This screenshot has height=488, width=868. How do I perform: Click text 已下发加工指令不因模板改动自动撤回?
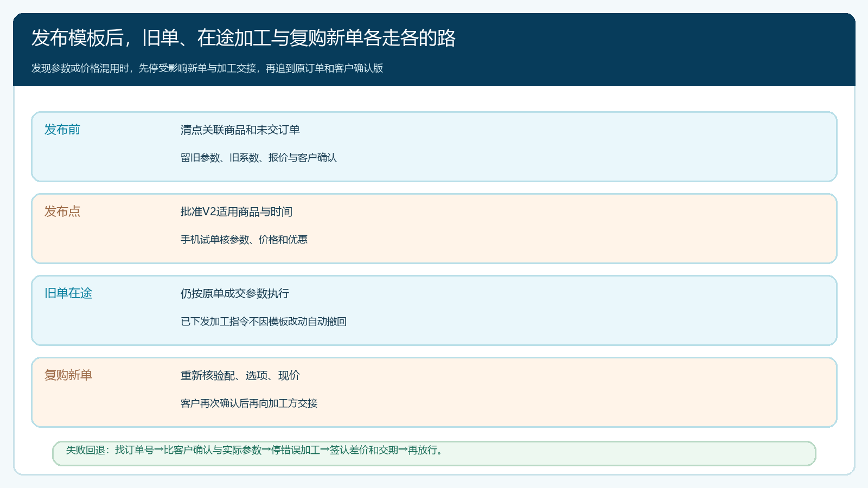click(264, 322)
